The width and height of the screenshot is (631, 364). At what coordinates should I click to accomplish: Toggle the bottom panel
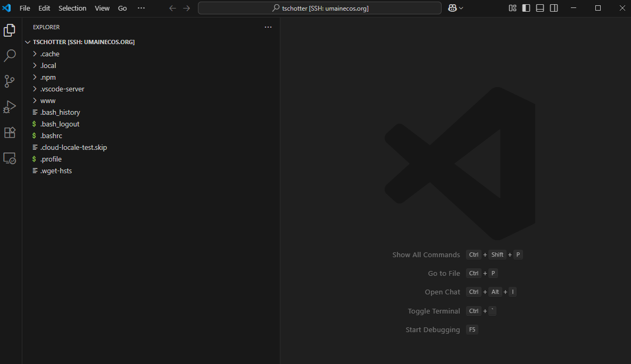(x=540, y=8)
